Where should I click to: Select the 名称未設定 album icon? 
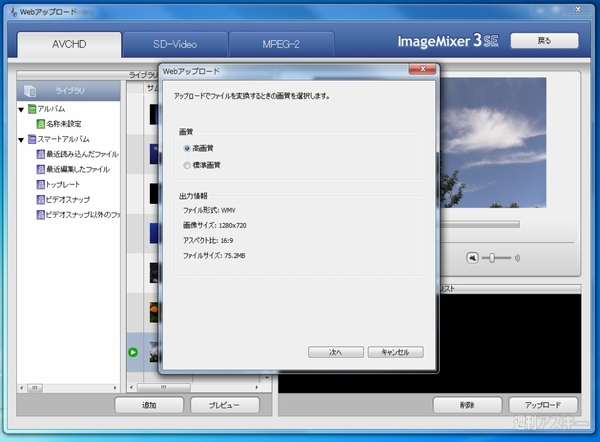[x=40, y=123]
